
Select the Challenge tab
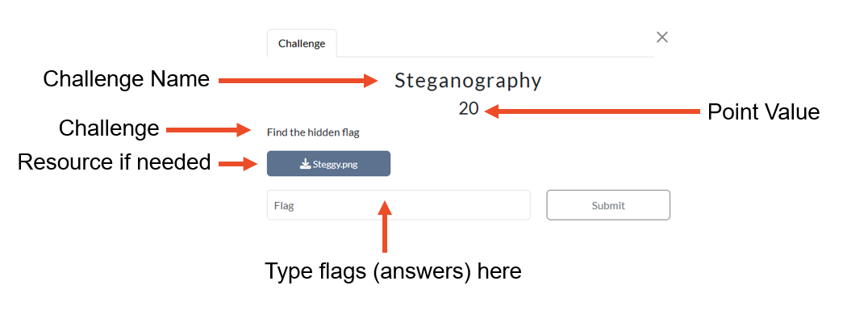click(302, 43)
